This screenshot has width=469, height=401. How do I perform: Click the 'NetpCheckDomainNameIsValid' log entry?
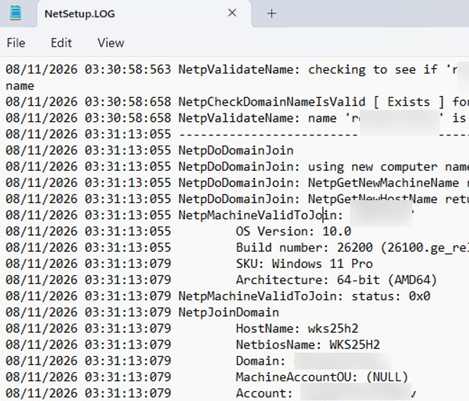click(x=272, y=102)
